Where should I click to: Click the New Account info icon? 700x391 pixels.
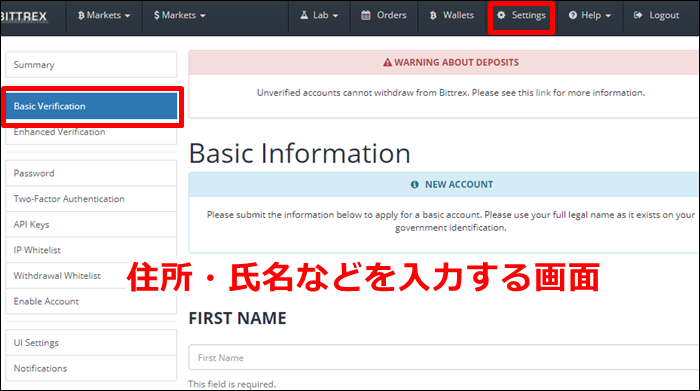pyautogui.click(x=415, y=184)
